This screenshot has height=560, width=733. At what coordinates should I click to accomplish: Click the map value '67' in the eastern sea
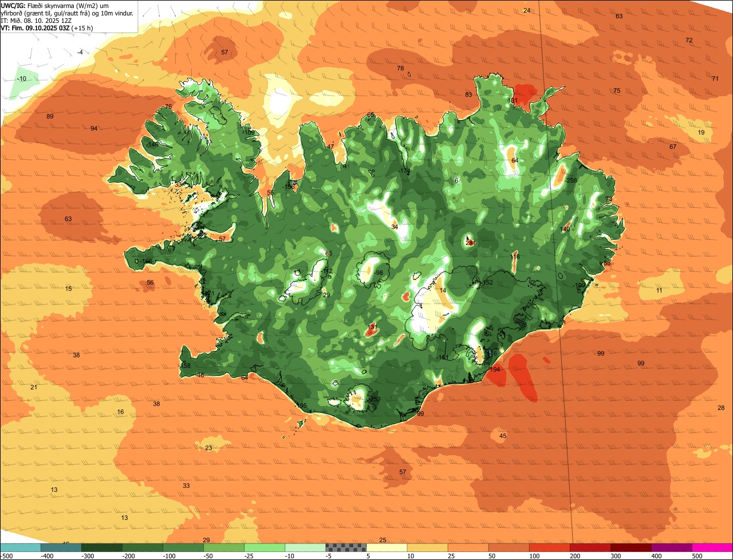673,147
